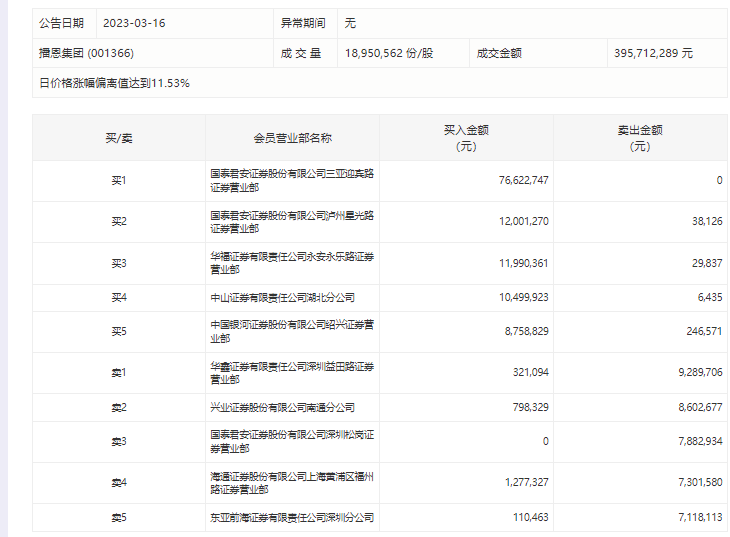Click sell amount 7,118,113
Viewport: 730px width, 537px height.
(700, 517)
